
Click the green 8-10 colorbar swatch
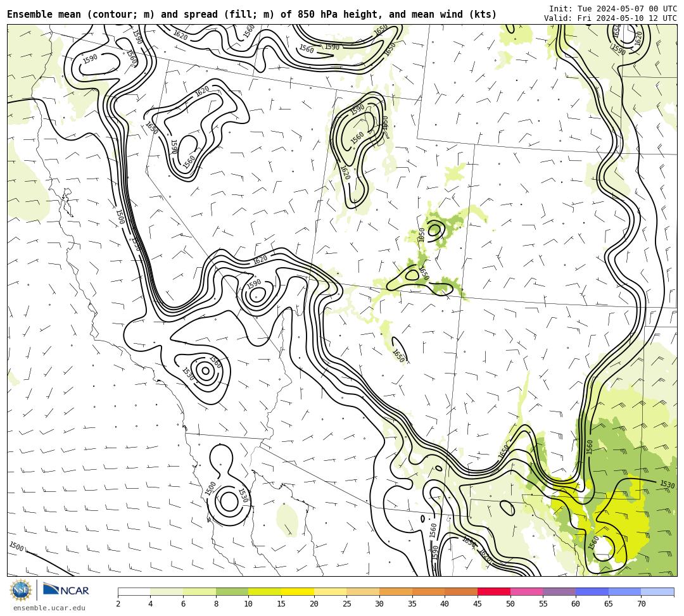pyautogui.click(x=232, y=591)
